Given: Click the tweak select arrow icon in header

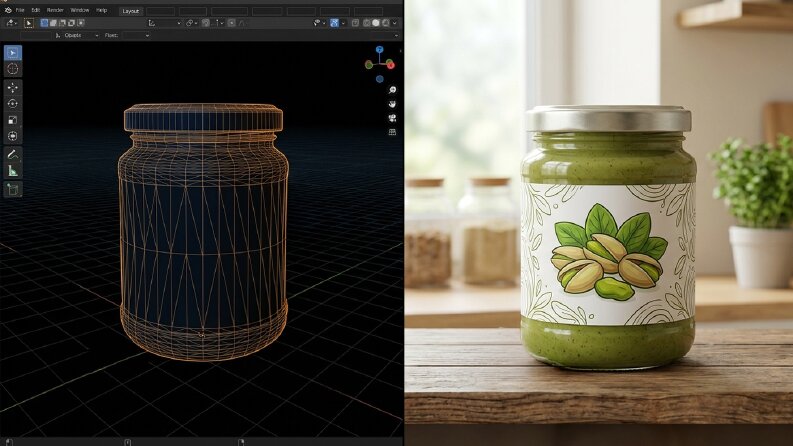Looking at the screenshot, I should 29,23.
